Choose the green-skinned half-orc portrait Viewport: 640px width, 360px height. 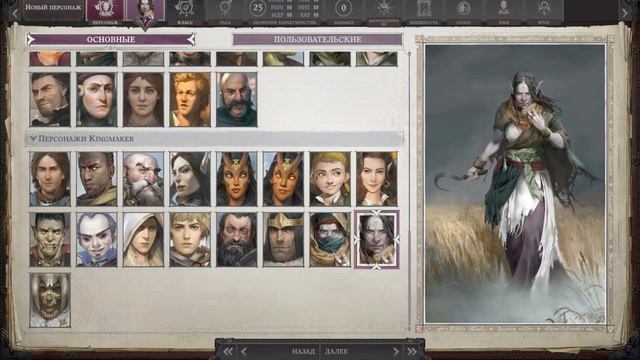(x=50, y=240)
